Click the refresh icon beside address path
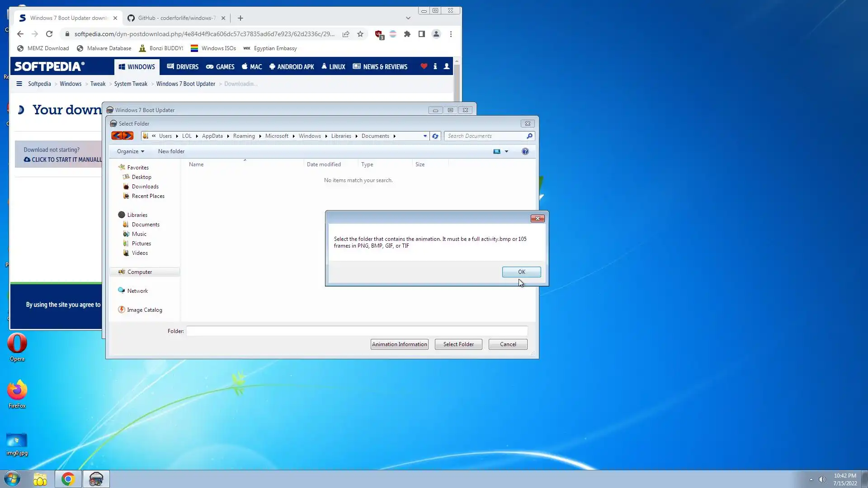The width and height of the screenshot is (868, 488). coord(435,136)
